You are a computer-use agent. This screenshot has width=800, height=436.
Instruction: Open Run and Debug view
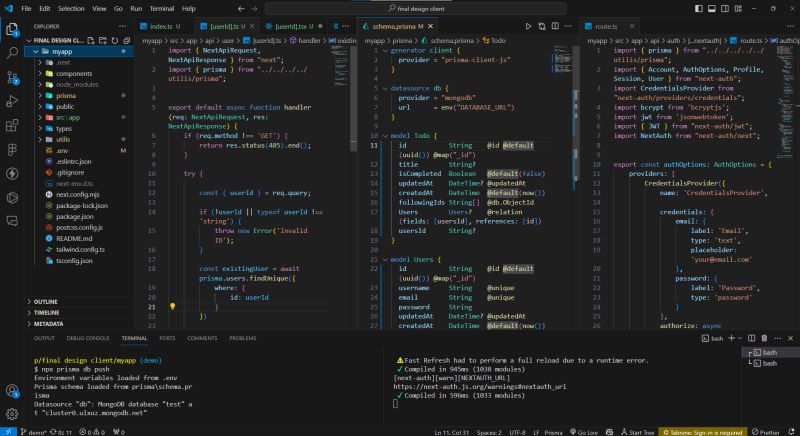pos(12,100)
